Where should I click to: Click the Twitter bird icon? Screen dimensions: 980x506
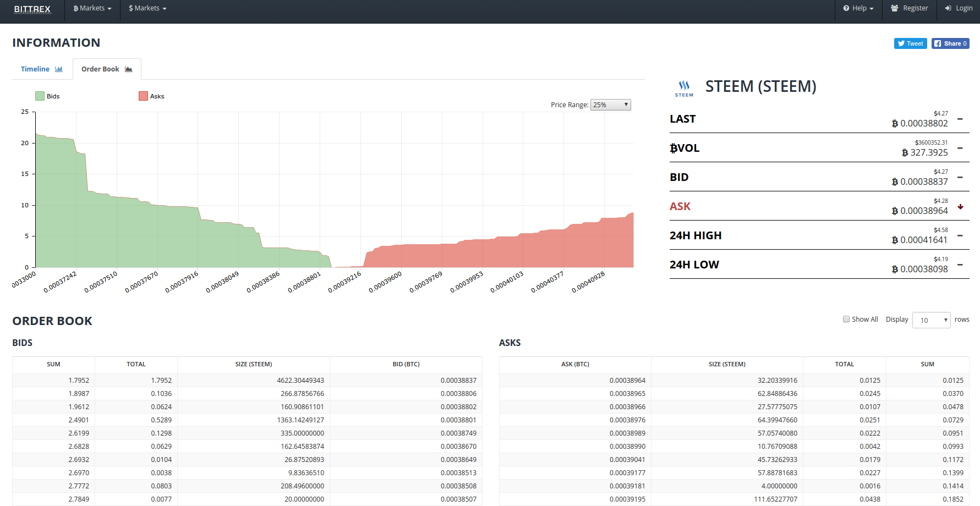(901, 43)
